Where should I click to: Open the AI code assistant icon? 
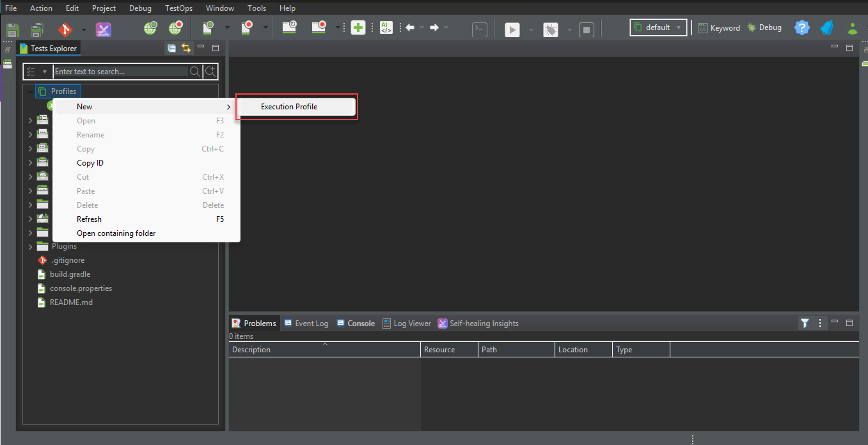point(386,28)
